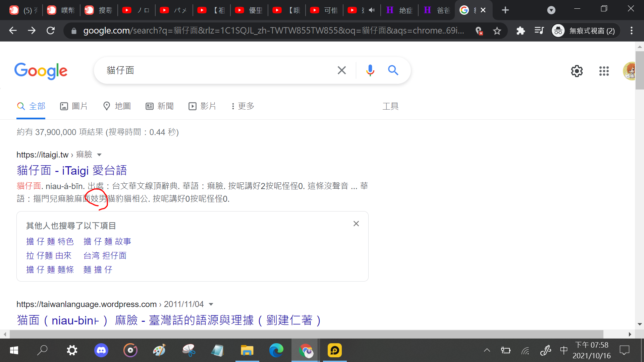Open the 貓面 (niau-bin) 麻臉 wordpress result
644x362 pixels.
(169, 320)
